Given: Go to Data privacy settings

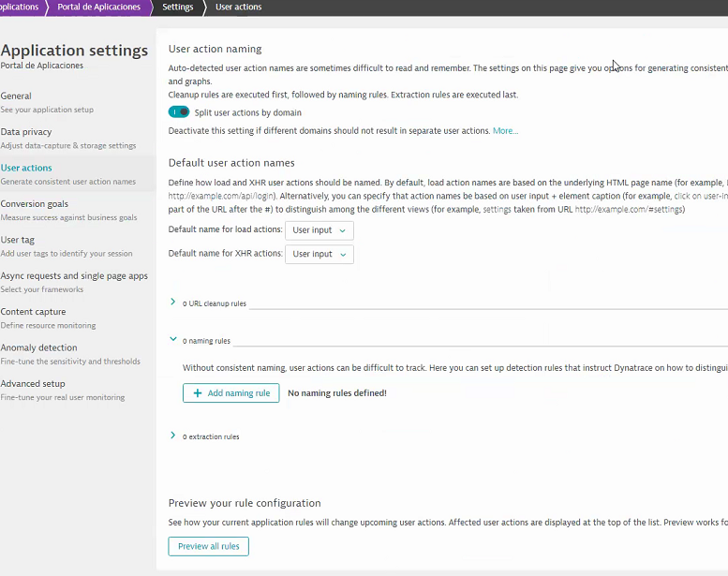Looking at the screenshot, I should [x=26, y=132].
